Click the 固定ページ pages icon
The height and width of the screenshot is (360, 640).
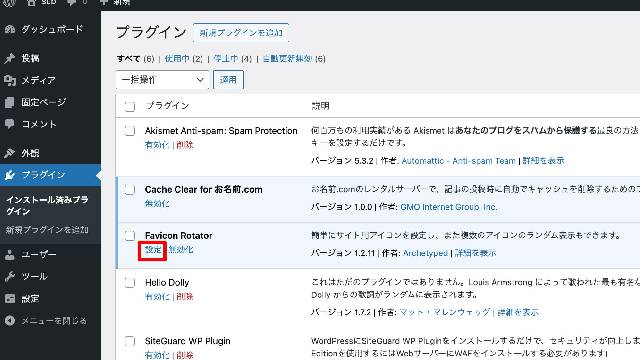tap(10, 102)
